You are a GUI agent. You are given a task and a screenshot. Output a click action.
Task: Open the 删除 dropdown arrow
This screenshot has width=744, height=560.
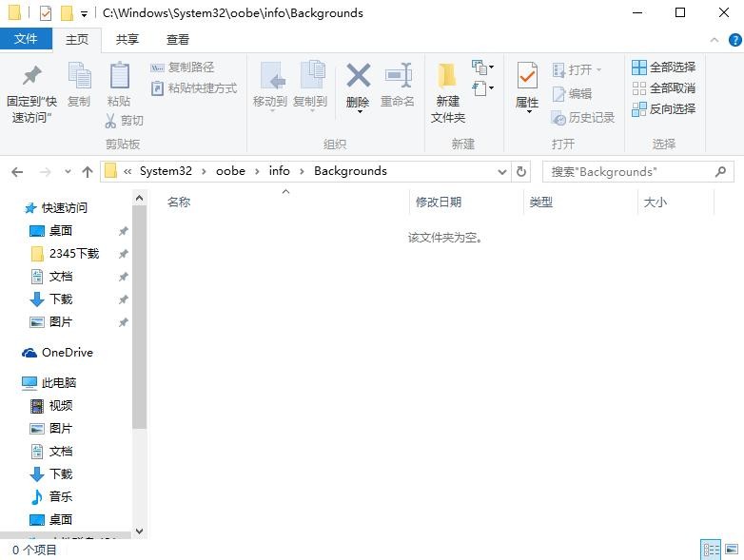coord(359,113)
